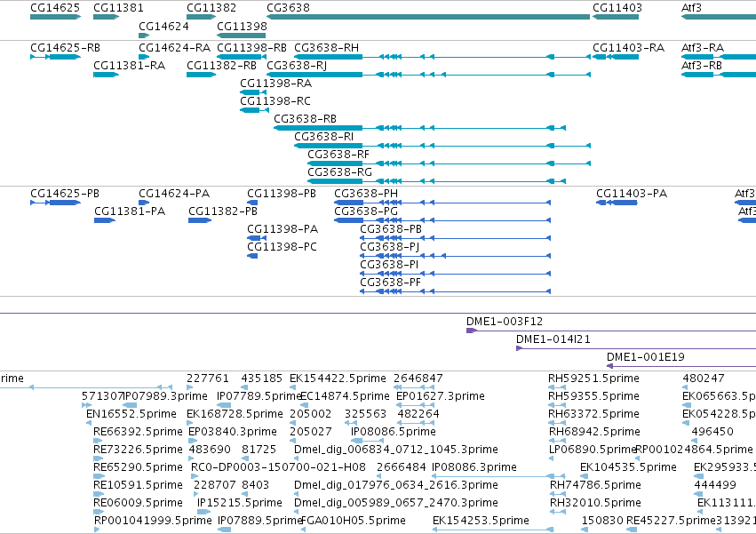Select clone DME1-001E19
Viewport: 756px width, 534px height.
(646, 357)
